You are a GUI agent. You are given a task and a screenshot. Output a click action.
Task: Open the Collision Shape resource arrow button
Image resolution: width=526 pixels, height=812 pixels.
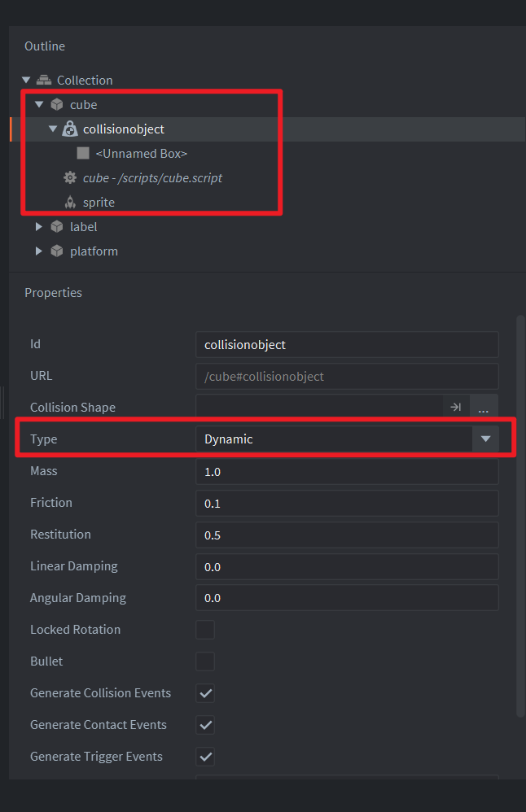pos(456,407)
